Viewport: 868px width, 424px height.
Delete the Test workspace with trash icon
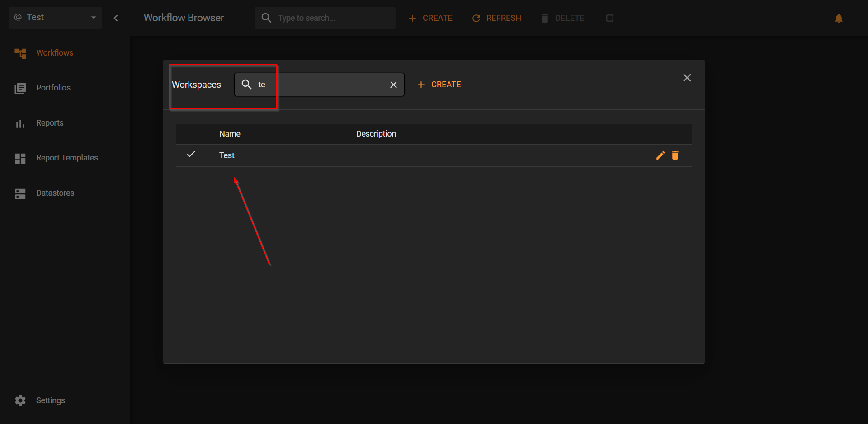click(x=675, y=155)
